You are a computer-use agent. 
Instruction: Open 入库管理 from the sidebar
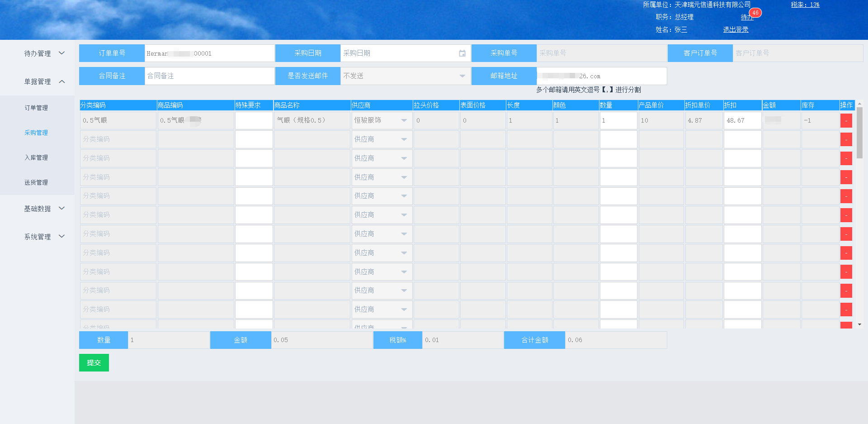point(36,157)
